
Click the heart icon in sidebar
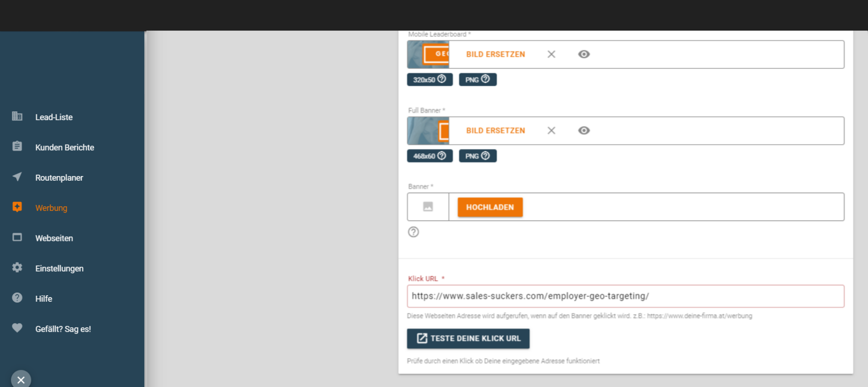pyautogui.click(x=17, y=328)
